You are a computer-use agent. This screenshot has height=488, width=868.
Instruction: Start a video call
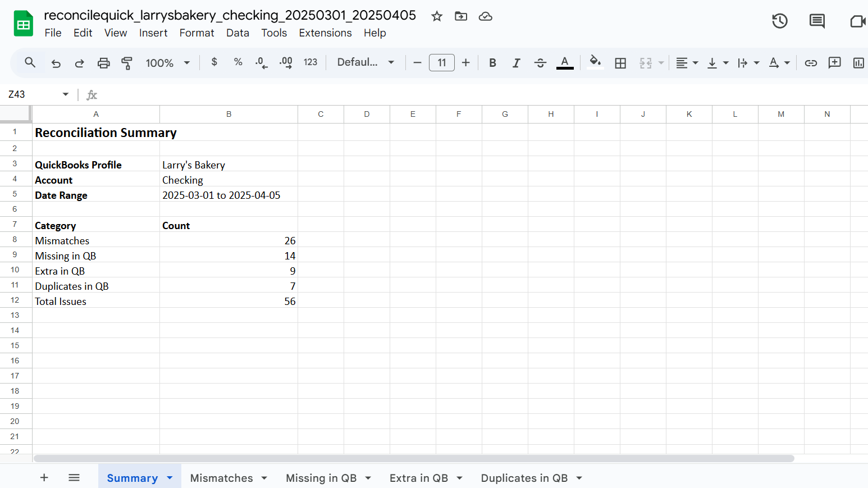(857, 21)
